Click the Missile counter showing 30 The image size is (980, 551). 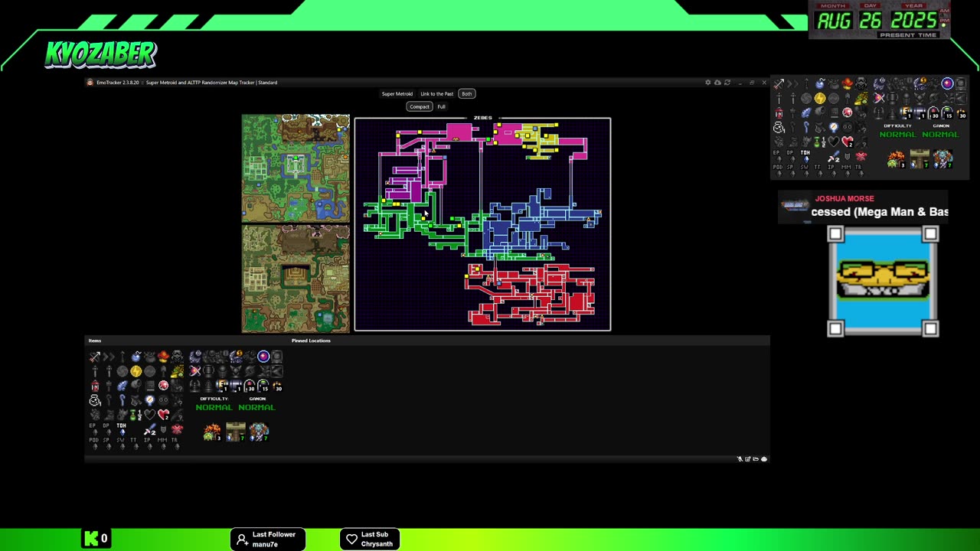250,386
